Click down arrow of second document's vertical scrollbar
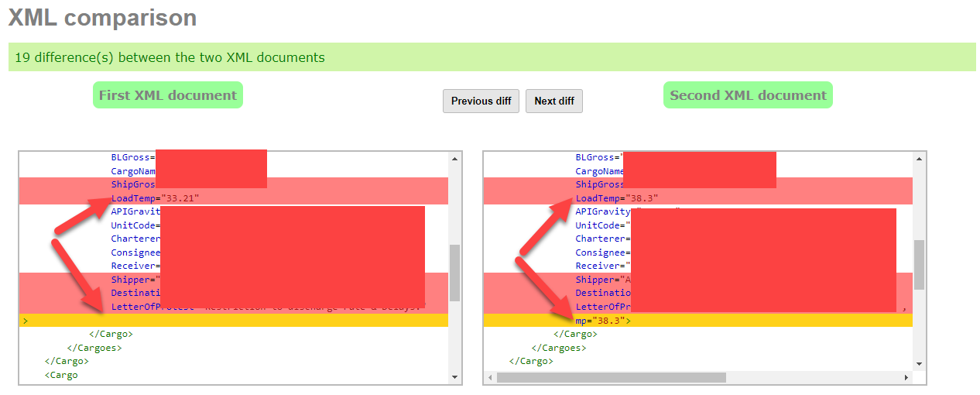This screenshot has width=980, height=395. point(919,363)
